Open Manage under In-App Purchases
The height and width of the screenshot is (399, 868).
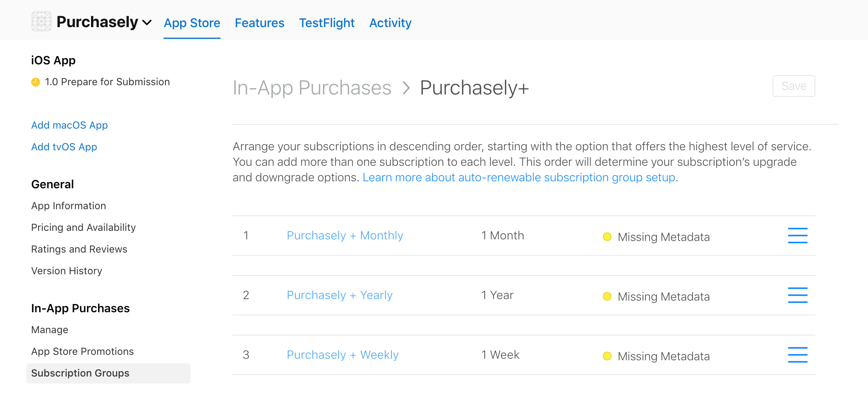coord(50,330)
